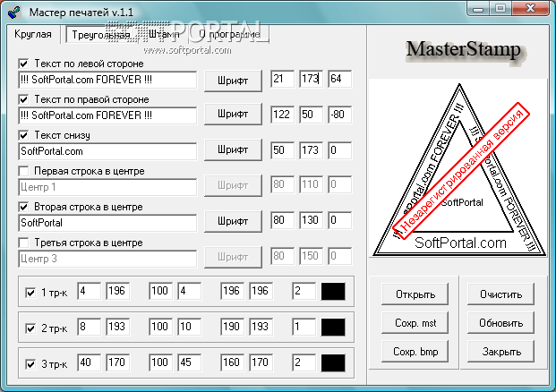556x392 pixels.
Task: Click the Закрыть button
Action: point(500,352)
